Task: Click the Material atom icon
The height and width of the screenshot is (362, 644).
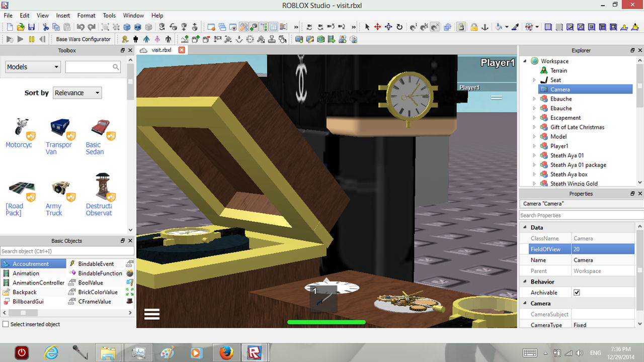Action: coord(529,27)
